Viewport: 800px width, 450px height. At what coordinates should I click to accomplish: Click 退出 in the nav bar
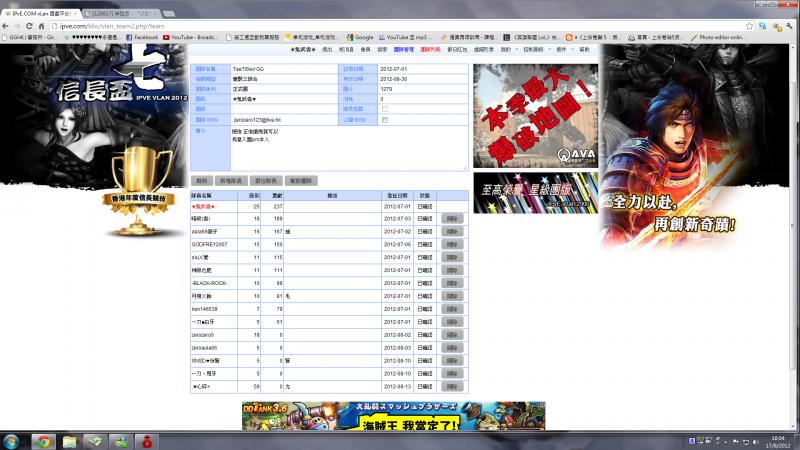click(x=327, y=49)
